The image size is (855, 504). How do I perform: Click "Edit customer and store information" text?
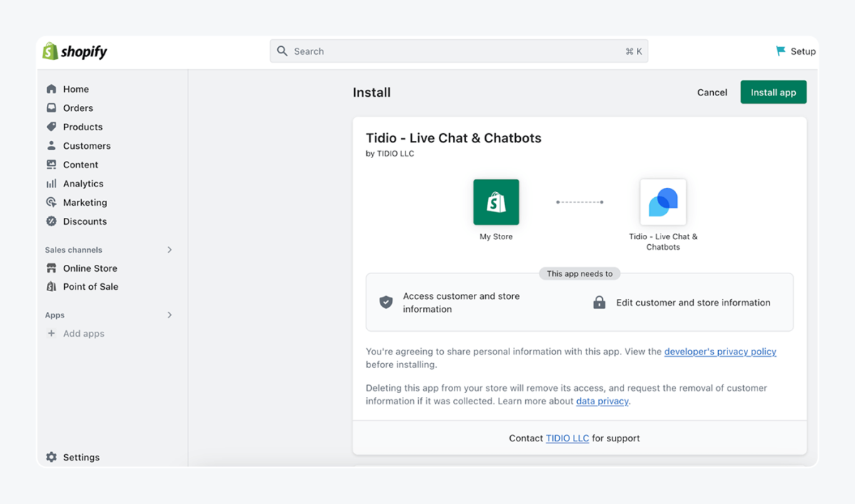[x=693, y=303]
